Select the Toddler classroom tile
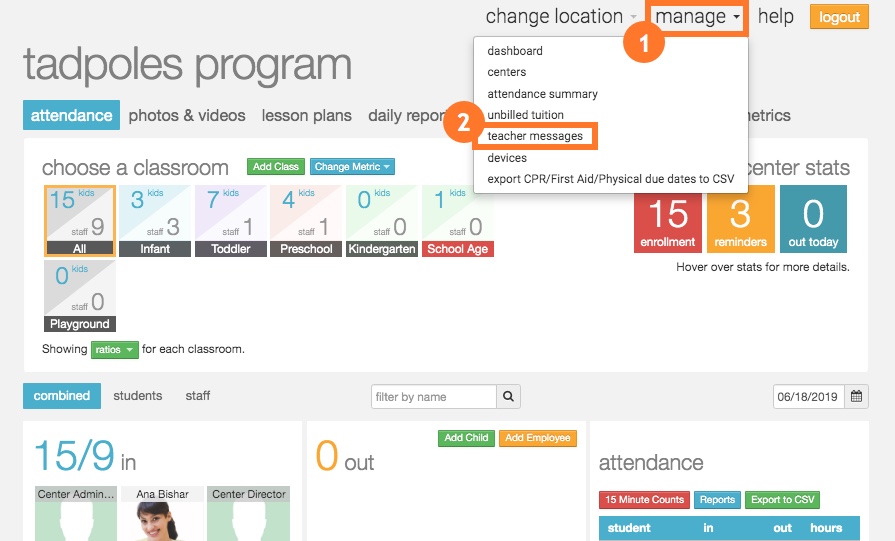 pyautogui.click(x=231, y=221)
